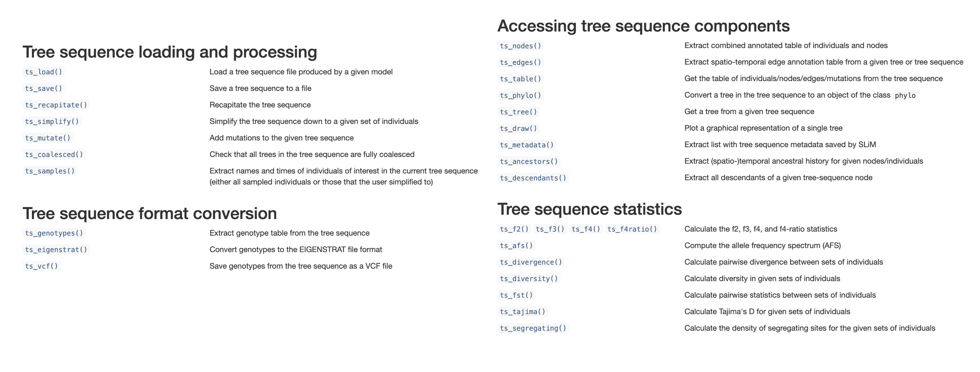Image resolution: width=980 pixels, height=372 pixels.
Task: Click the ts_samples() function link
Action: (50, 171)
